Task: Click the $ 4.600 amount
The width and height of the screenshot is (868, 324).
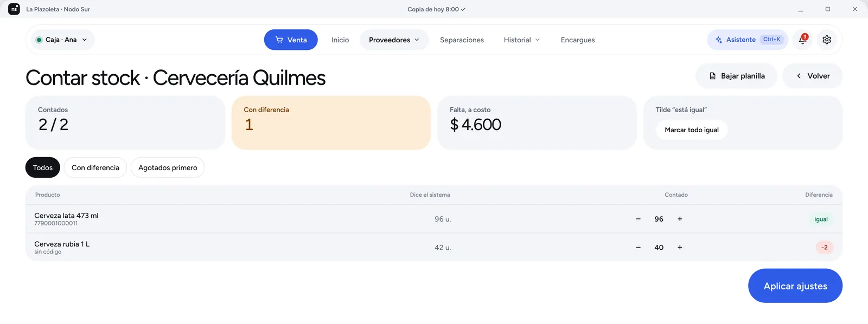Action: [x=476, y=125]
